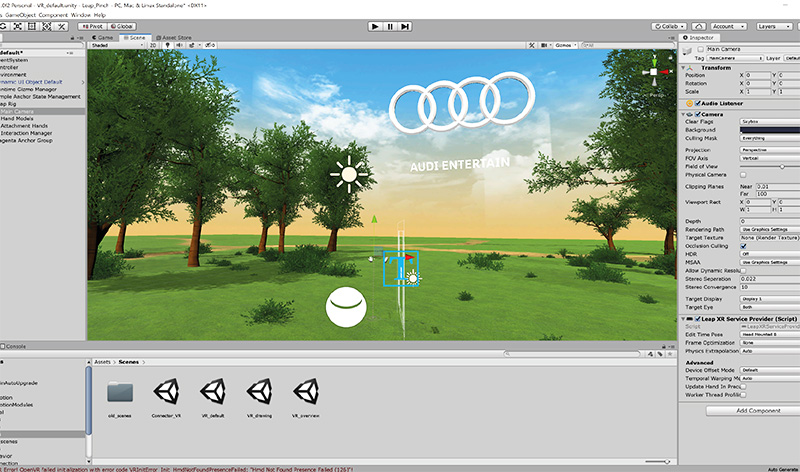Toggle Pivot handle position button
Screen dimensions: 800x472
[92, 26]
